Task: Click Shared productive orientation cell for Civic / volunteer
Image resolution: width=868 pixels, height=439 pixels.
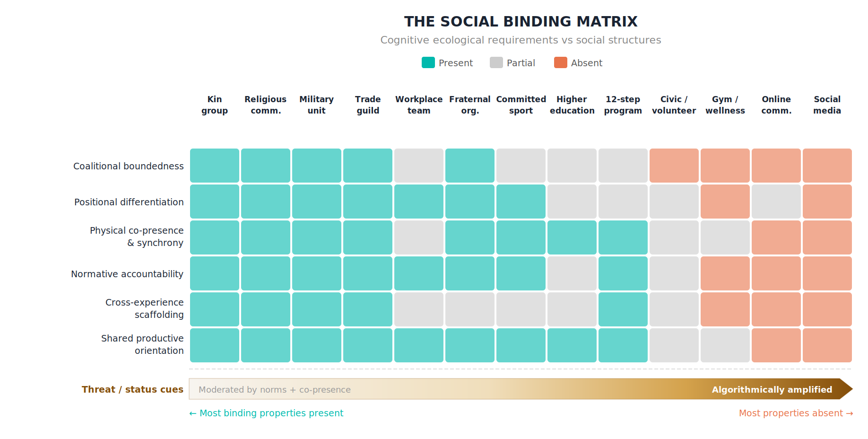Action: (x=674, y=345)
